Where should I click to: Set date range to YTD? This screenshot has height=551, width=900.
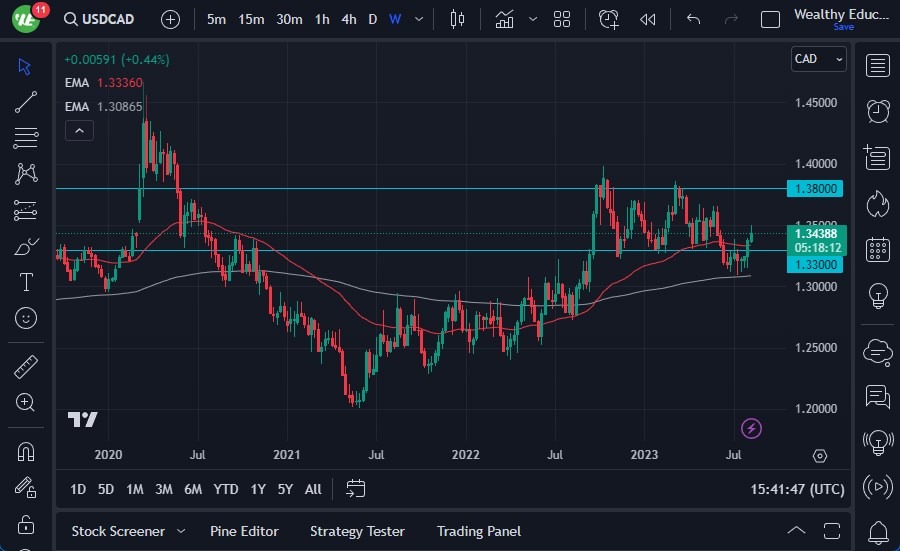pyautogui.click(x=226, y=489)
